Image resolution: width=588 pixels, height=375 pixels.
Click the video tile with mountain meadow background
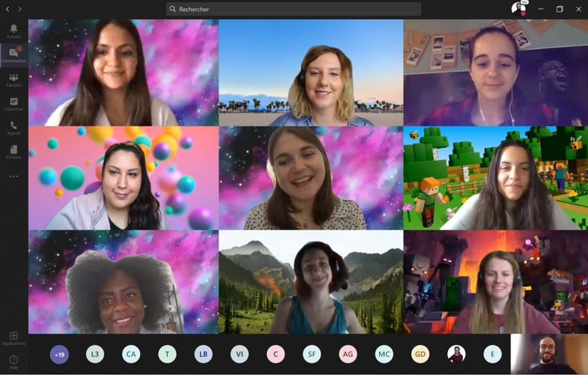coord(311,282)
